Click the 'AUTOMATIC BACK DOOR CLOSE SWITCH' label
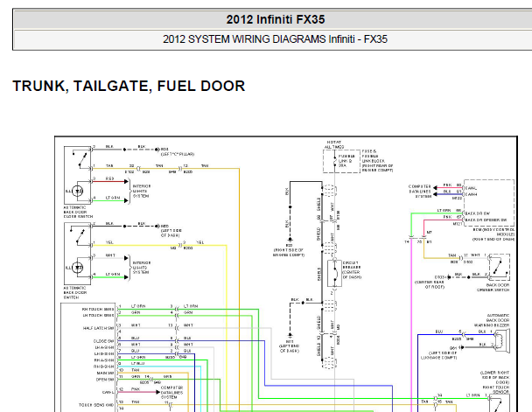The width and height of the screenshot is (532, 412). 78,212
